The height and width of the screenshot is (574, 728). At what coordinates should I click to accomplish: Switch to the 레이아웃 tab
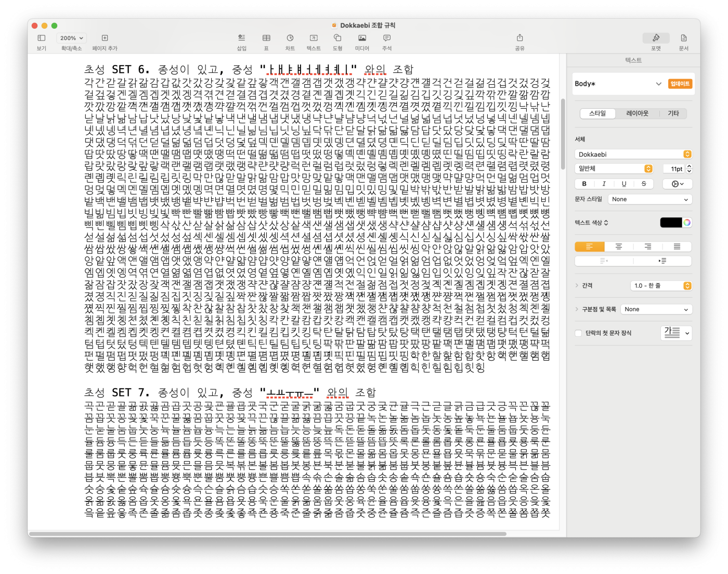pos(637,113)
